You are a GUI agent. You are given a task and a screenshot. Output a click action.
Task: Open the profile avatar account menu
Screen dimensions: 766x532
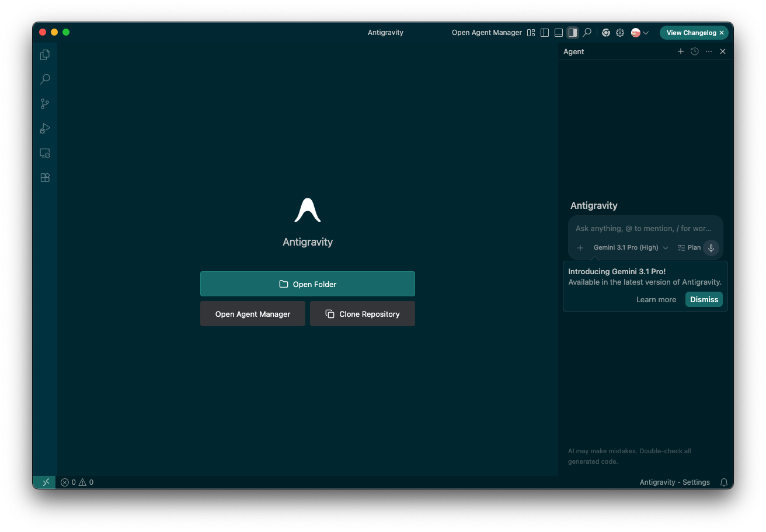(x=640, y=33)
